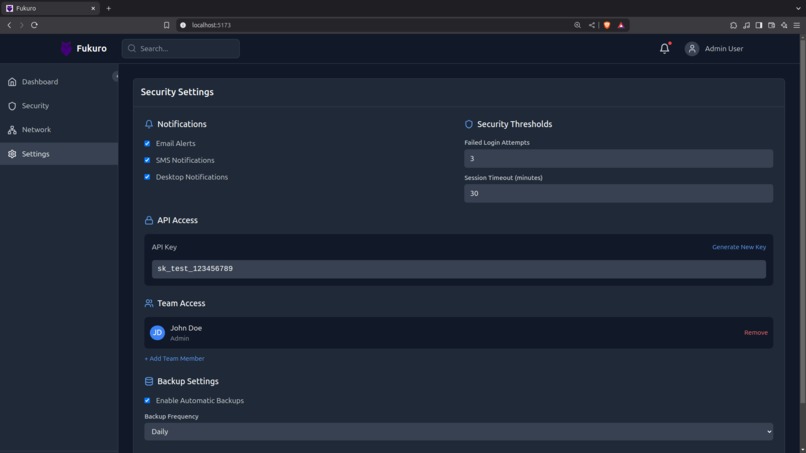Viewport: 806px width, 453px height.
Task: Open a new browser tab with plus
Action: (108, 8)
